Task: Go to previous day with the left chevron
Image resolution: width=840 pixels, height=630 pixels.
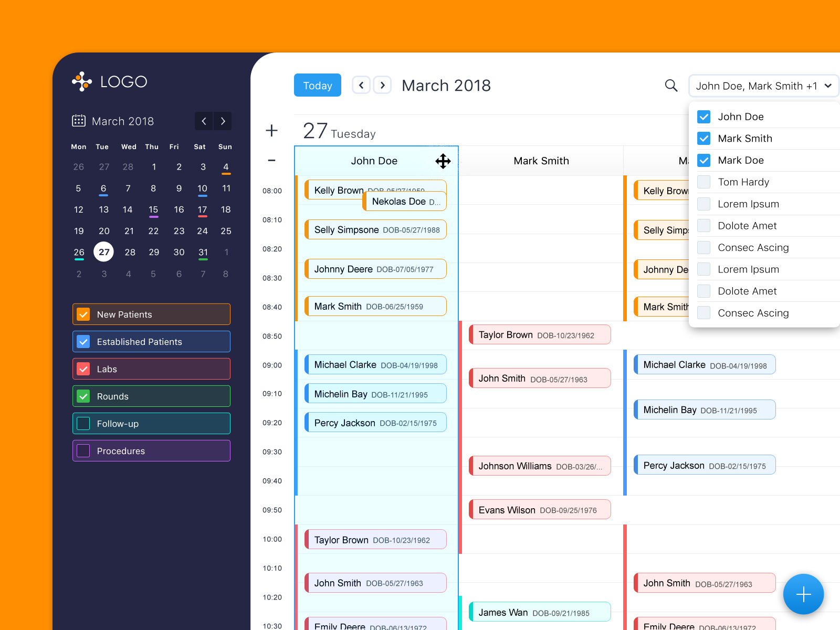Action: 361,85
